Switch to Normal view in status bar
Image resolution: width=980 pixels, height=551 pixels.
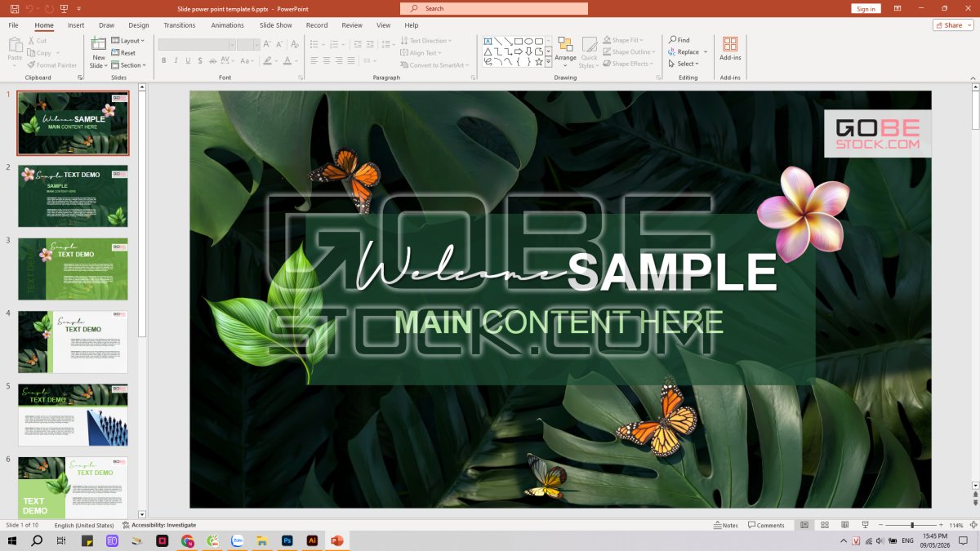(804, 525)
